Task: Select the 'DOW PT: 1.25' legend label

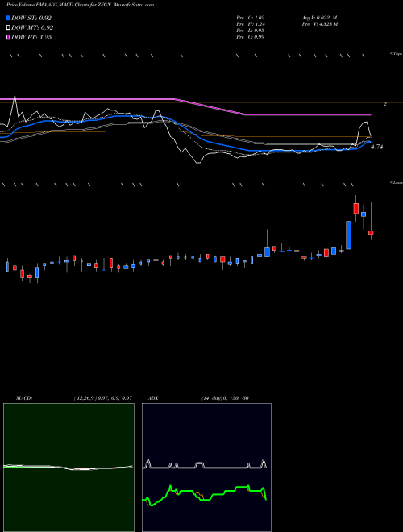Action: click(x=31, y=37)
